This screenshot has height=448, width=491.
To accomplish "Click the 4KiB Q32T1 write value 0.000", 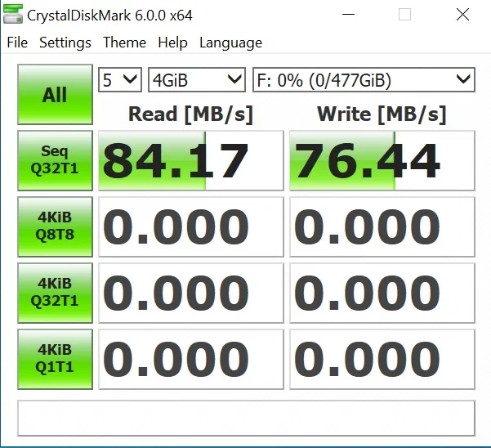I will click(x=382, y=293).
